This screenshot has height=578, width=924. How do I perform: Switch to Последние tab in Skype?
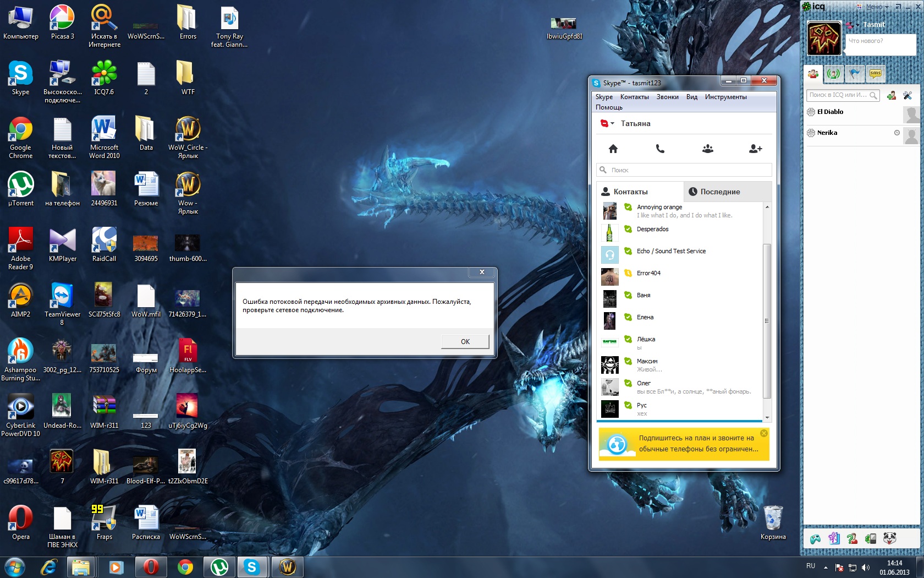click(727, 192)
